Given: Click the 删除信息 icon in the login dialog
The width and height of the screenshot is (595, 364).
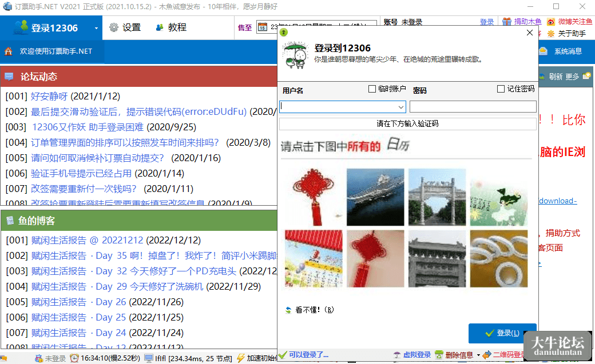Looking at the screenshot, I should click(x=439, y=355).
